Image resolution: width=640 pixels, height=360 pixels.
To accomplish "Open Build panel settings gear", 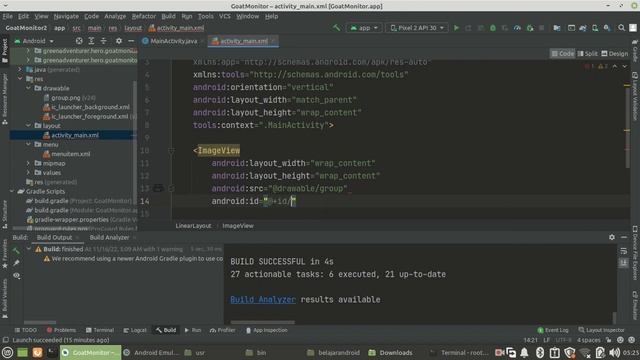I will 611,237.
